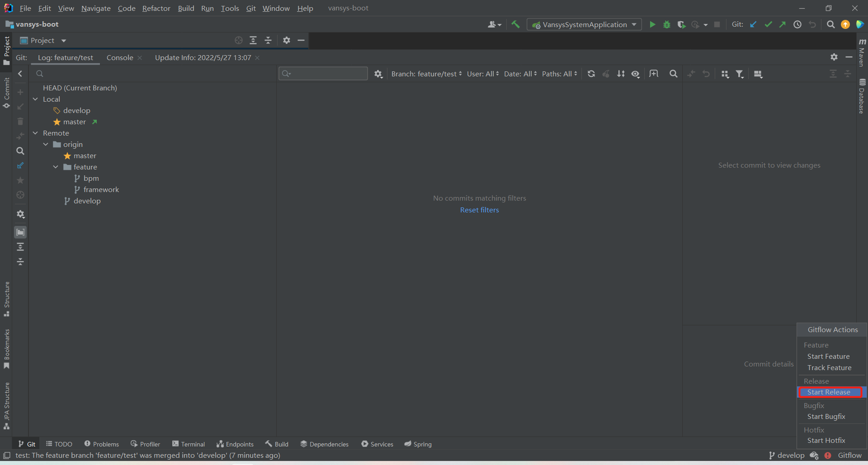Open the Search Everywhere magnifier
Image resolution: width=868 pixels, height=465 pixels.
(830, 24)
